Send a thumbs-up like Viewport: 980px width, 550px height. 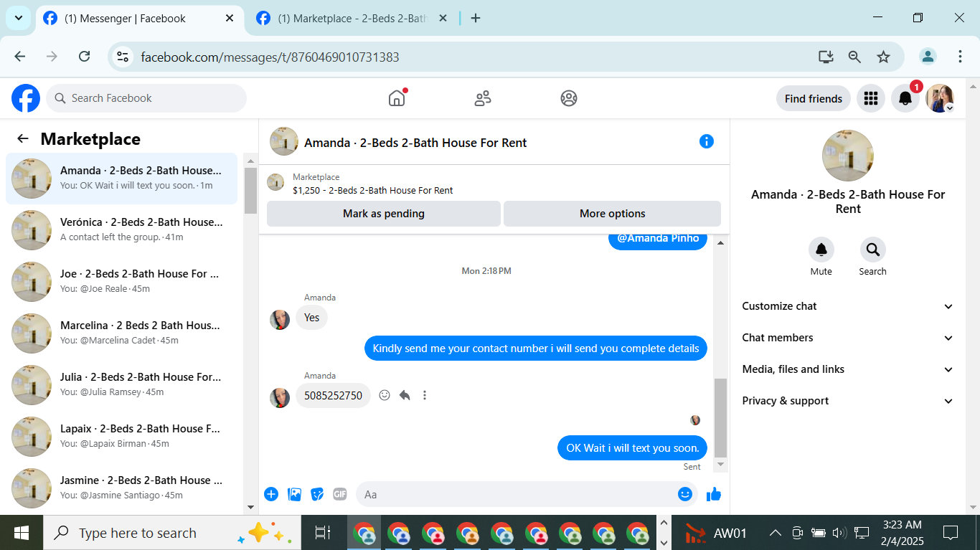click(x=714, y=494)
